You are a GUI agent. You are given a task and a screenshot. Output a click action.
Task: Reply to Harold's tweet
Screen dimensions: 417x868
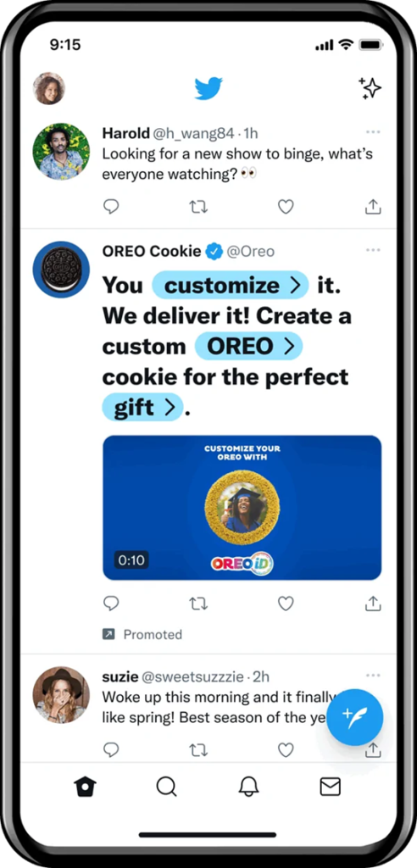(111, 207)
